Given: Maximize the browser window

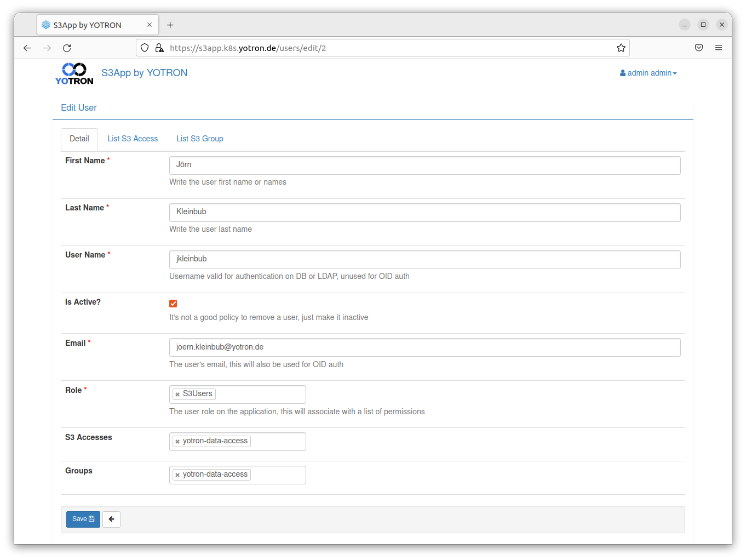Looking at the screenshot, I should [703, 25].
